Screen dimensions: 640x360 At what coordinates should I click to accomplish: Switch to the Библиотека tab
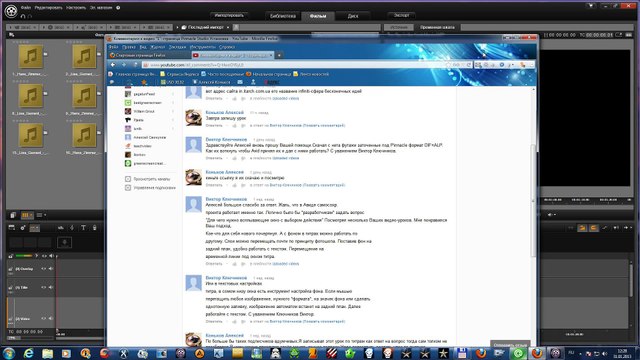[282, 16]
